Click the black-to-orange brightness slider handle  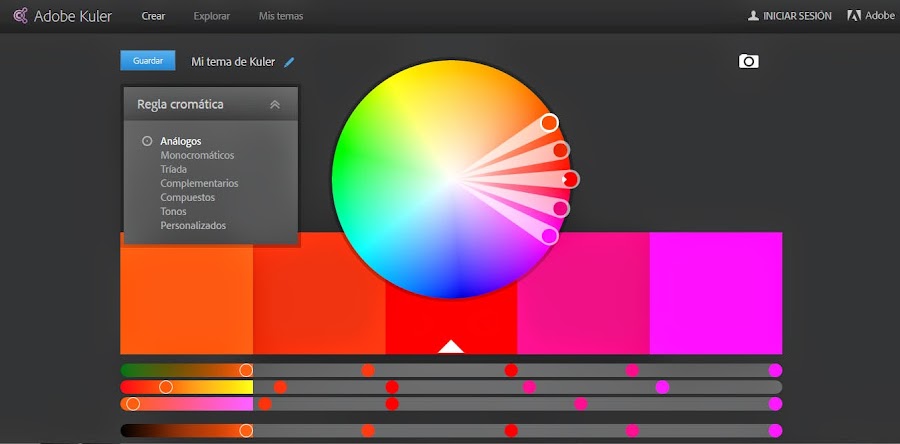pos(246,431)
